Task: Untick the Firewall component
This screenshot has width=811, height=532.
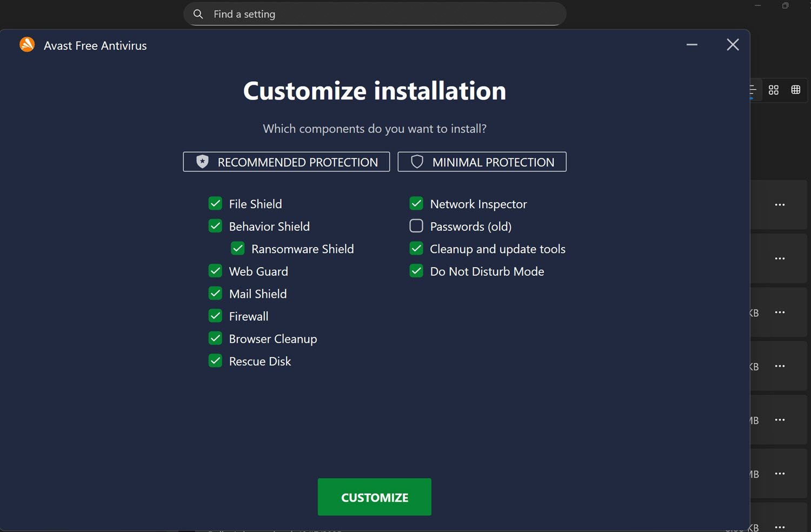Action: 215,316
